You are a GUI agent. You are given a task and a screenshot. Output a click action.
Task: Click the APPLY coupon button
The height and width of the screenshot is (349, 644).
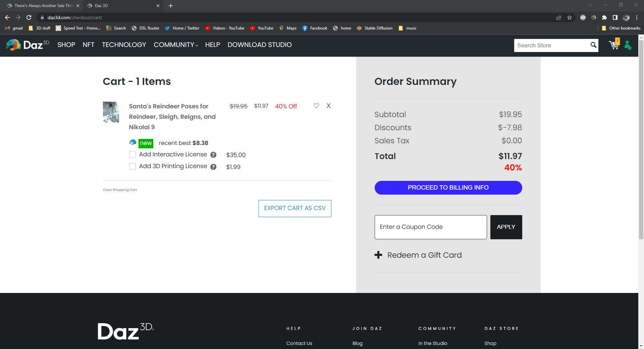(506, 227)
